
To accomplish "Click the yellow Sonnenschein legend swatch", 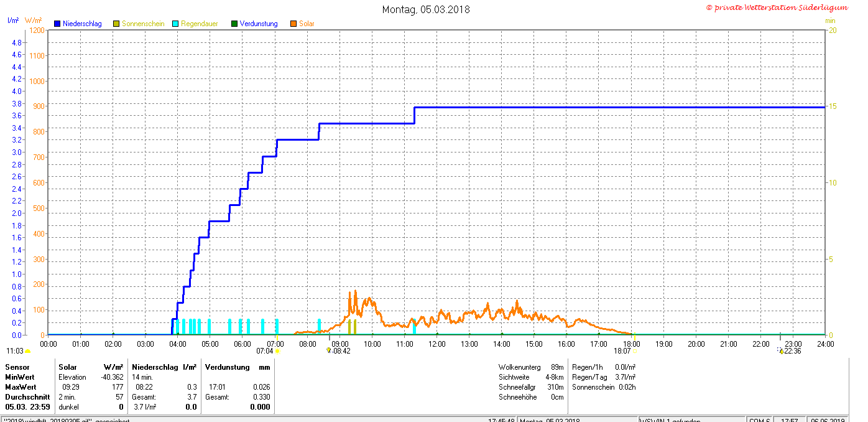I will 116,24.
